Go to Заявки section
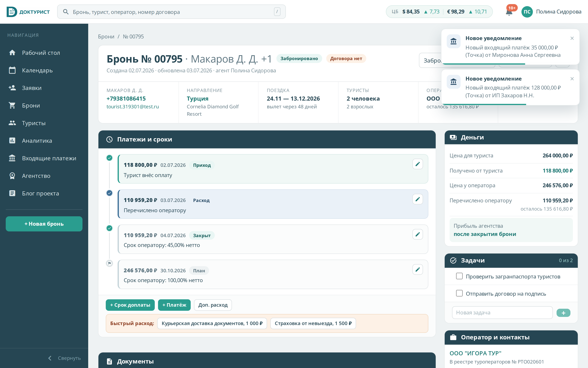The width and height of the screenshot is (588, 368). tap(44, 88)
